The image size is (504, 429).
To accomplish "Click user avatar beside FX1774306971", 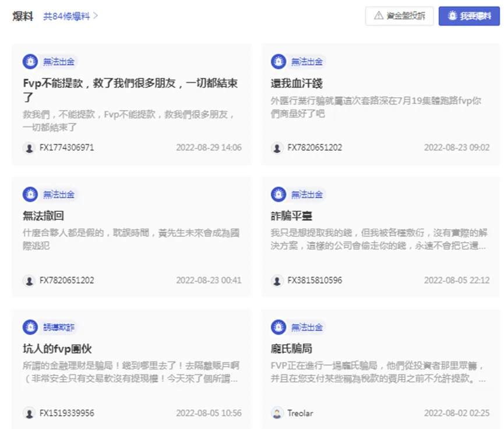I will click(29, 148).
